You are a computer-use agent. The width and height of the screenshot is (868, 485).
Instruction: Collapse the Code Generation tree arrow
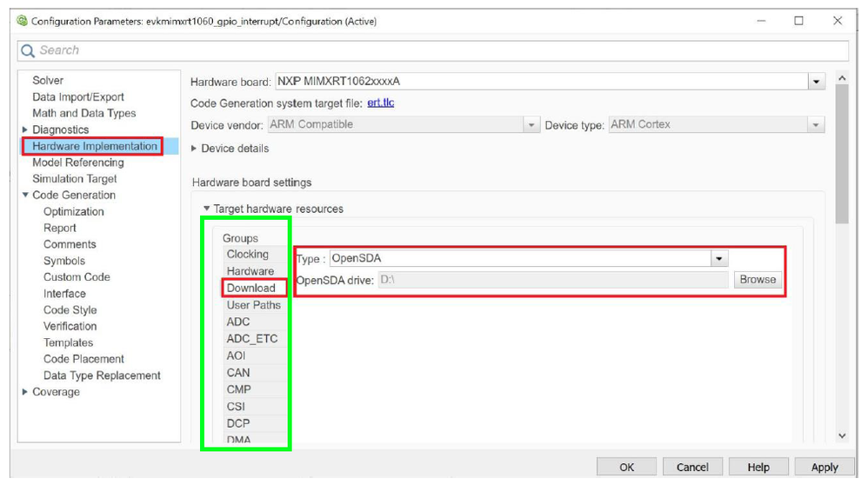click(x=25, y=195)
